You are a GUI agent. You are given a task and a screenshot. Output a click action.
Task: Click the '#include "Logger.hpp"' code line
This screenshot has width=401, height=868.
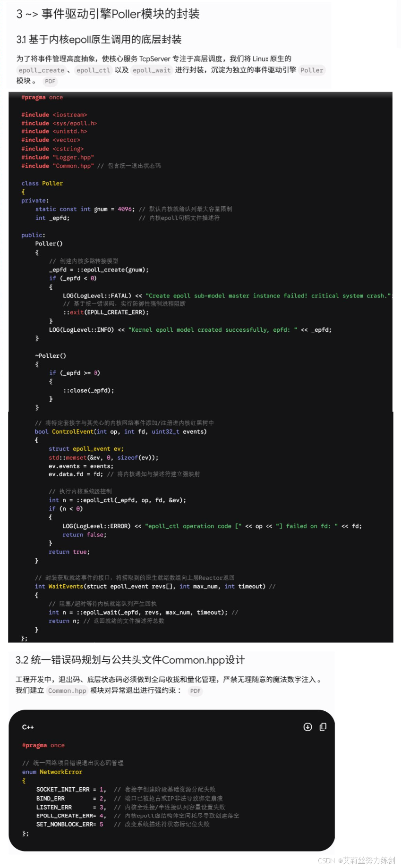pyautogui.click(x=58, y=157)
